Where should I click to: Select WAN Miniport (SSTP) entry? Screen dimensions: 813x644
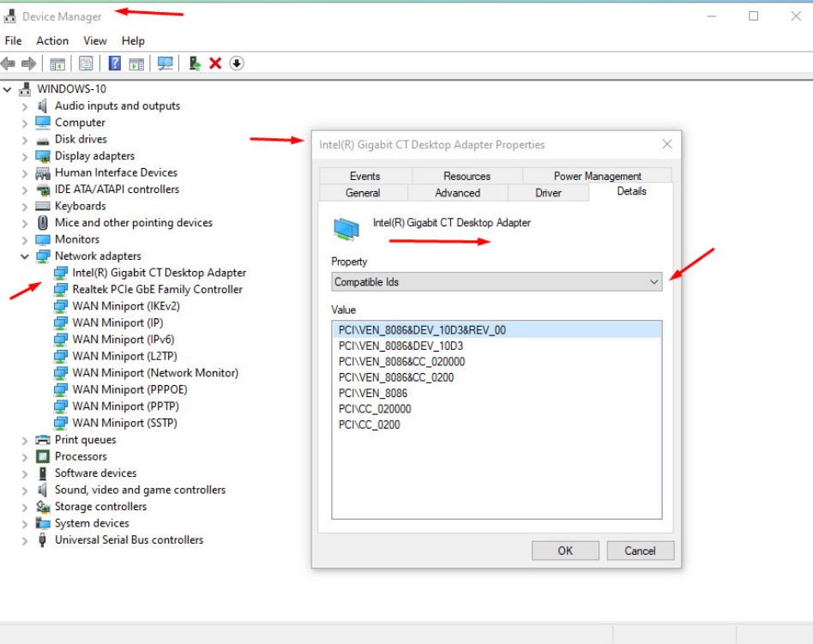point(125,423)
